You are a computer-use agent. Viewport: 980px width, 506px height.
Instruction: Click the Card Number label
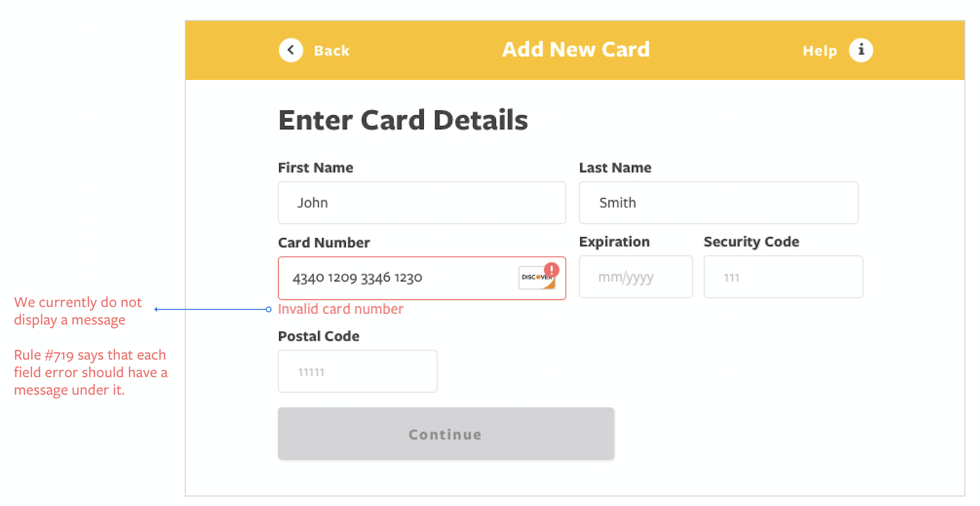pos(324,243)
